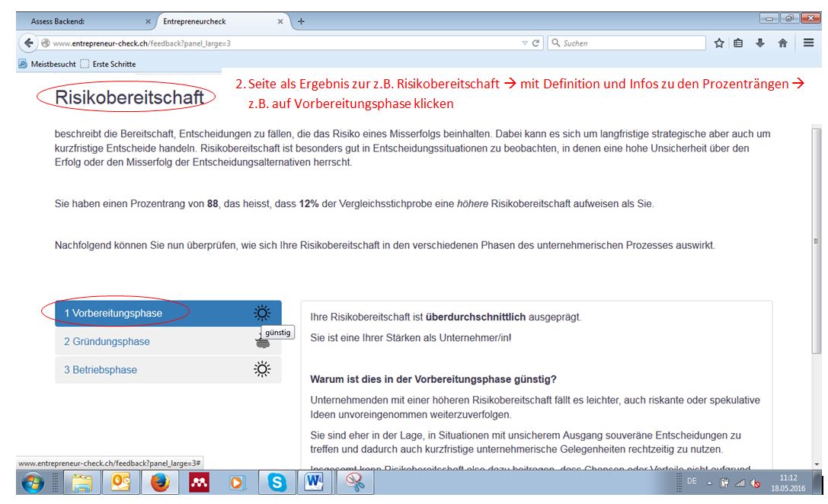The height and width of the screenshot is (504, 828).
Task: Open the network signal tray icon
Action: 740,483
